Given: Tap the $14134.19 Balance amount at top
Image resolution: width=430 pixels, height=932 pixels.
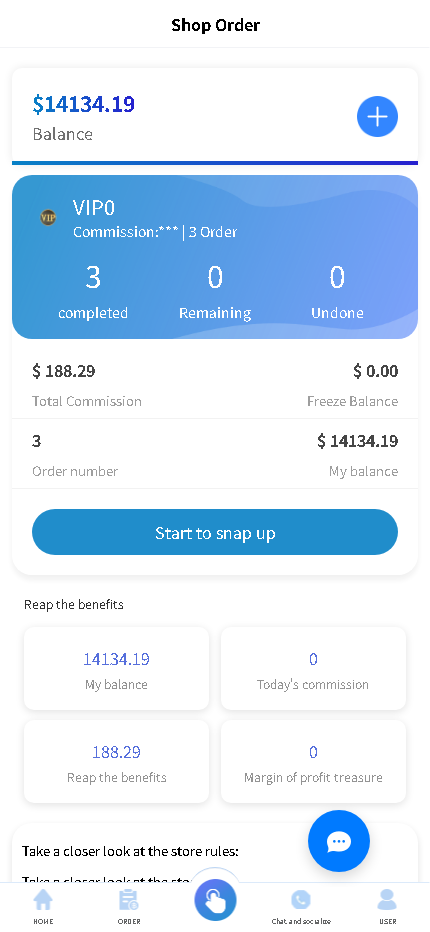Looking at the screenshot, I should pyautogui.click(x=84, y=104).
